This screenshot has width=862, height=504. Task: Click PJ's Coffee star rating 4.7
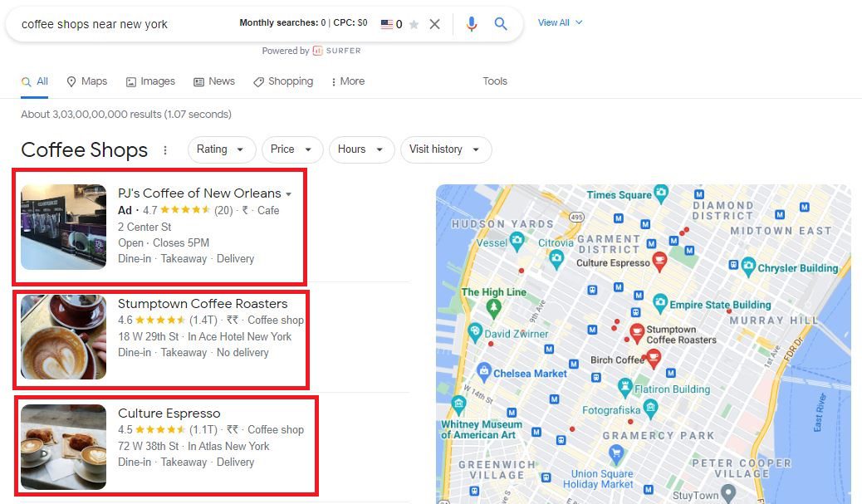coord(176,210)
